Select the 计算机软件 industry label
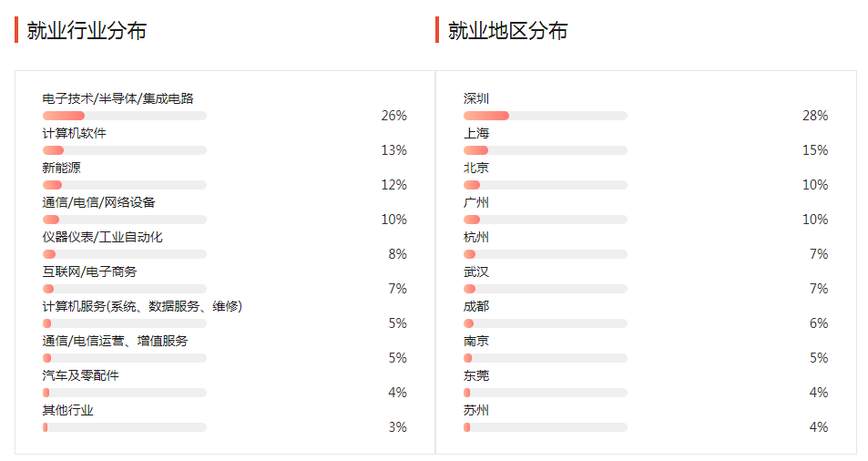The height and width of the screenshot is (461, 868). point(74,133)
